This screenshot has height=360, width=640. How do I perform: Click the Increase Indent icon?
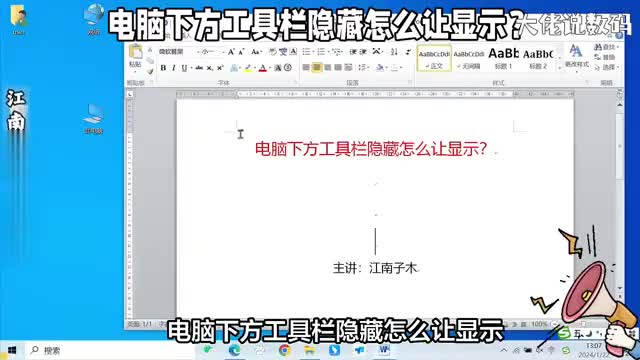coord(363,52)
